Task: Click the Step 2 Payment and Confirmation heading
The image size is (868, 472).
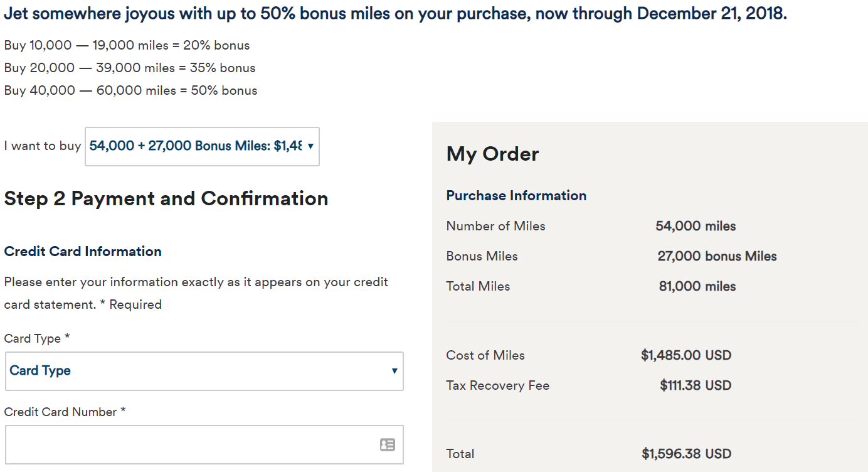Action: tap(166, 198)
